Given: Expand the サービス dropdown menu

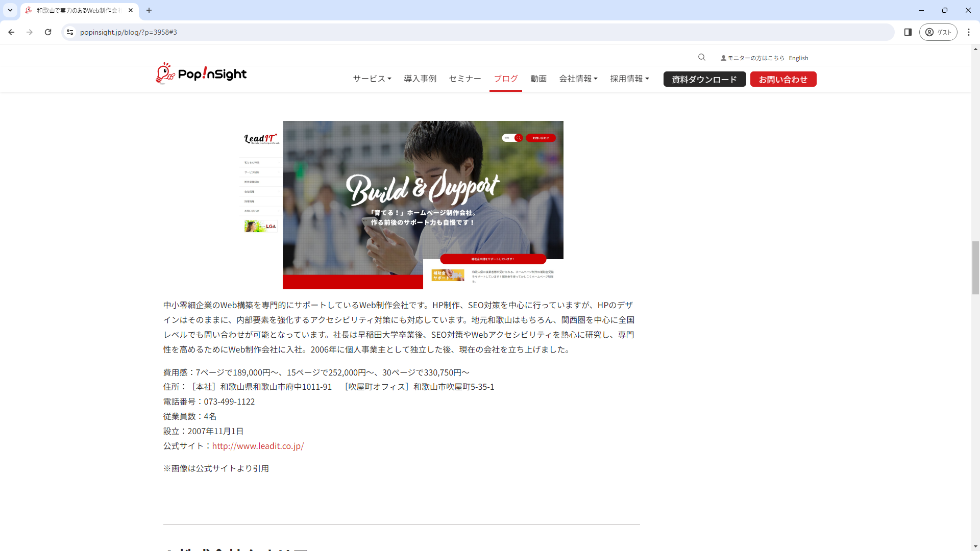Looking at the screenshot, I should pos(372,79).
